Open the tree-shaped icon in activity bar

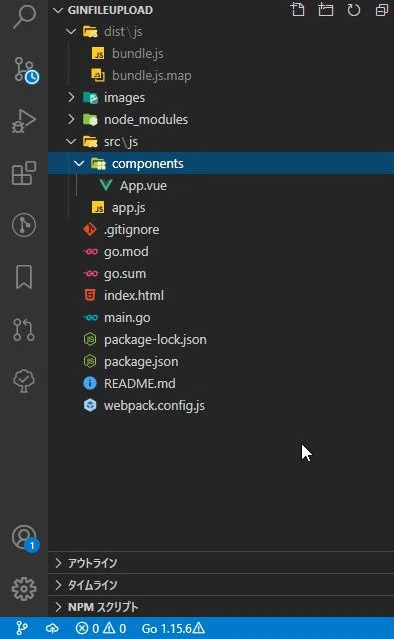(24, 381)
